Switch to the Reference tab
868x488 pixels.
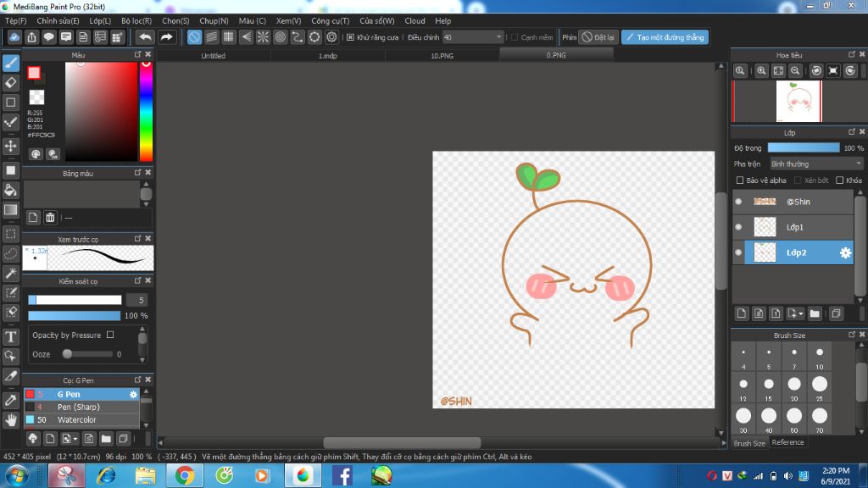tap(787, 442)
